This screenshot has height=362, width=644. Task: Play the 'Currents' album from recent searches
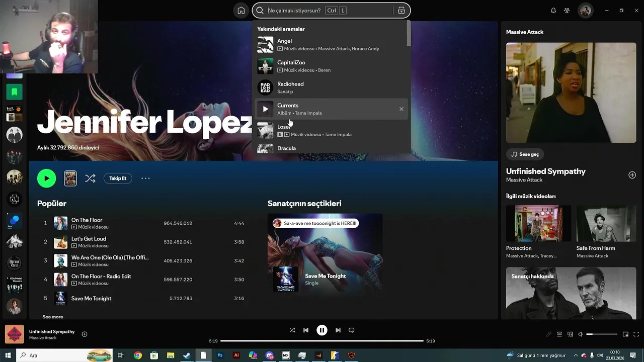265,109
